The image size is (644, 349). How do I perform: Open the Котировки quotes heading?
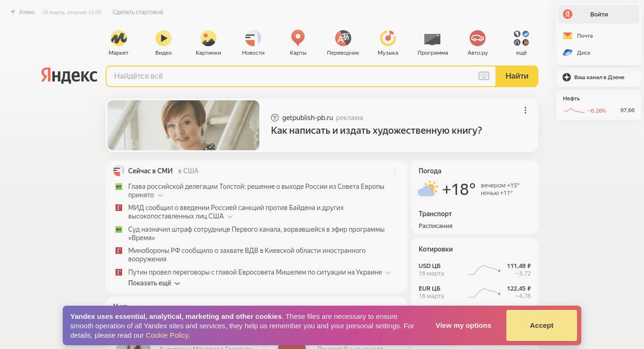(436, 249)
